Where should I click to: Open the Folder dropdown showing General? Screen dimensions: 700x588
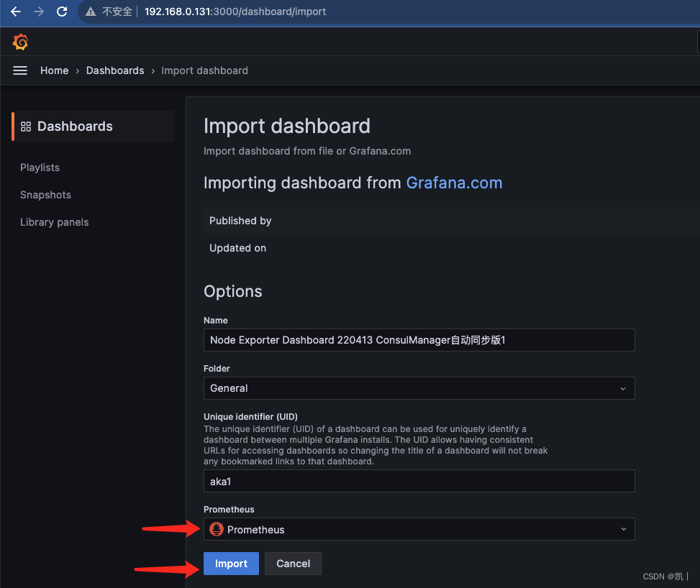point(419,388)
